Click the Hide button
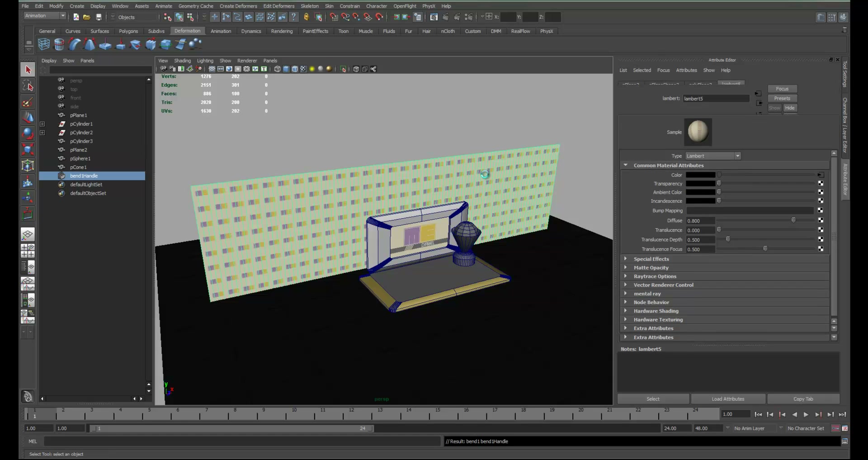The height and width of the screenshot is (460, 868). point(790,108)
